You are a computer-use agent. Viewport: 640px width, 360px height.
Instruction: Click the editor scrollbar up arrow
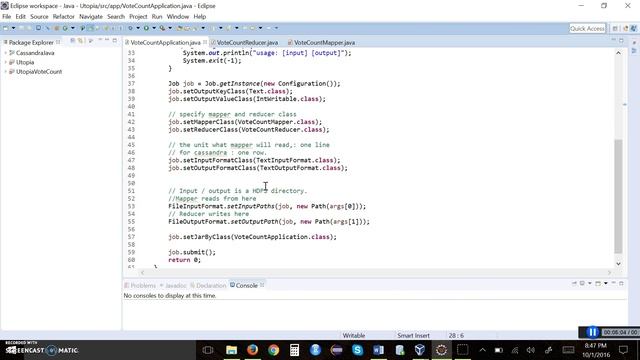coord(618,53)
